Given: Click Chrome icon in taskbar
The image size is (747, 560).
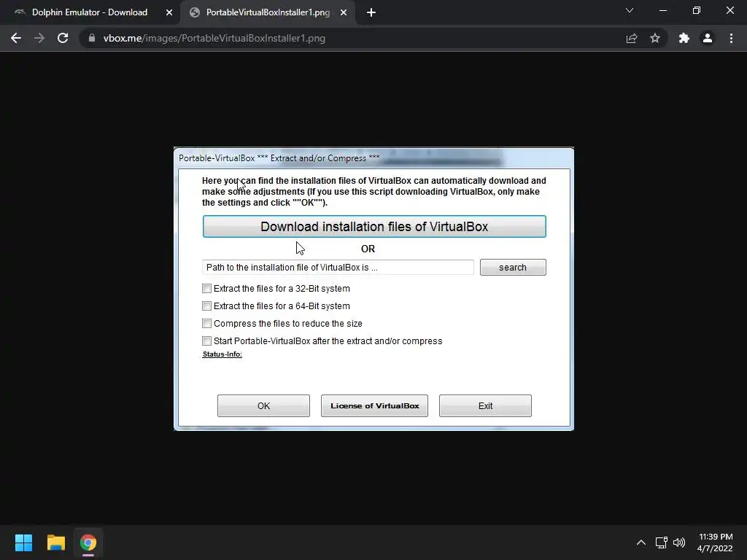Looking at the screenshot, I should pos(88,542).
